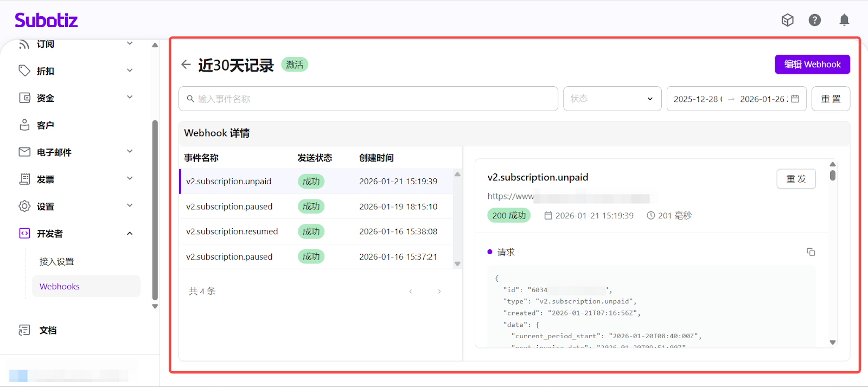The image size is (868, 387).
Task: Reset filters with the 重置 button
Action: (x=831, y=99)
